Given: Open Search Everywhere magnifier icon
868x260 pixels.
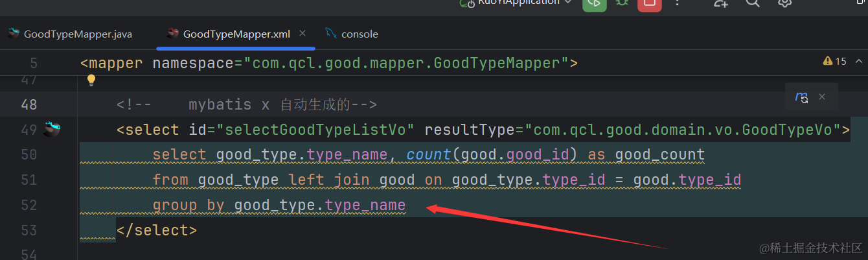Looking at the screenshot, I should [752, 3].
